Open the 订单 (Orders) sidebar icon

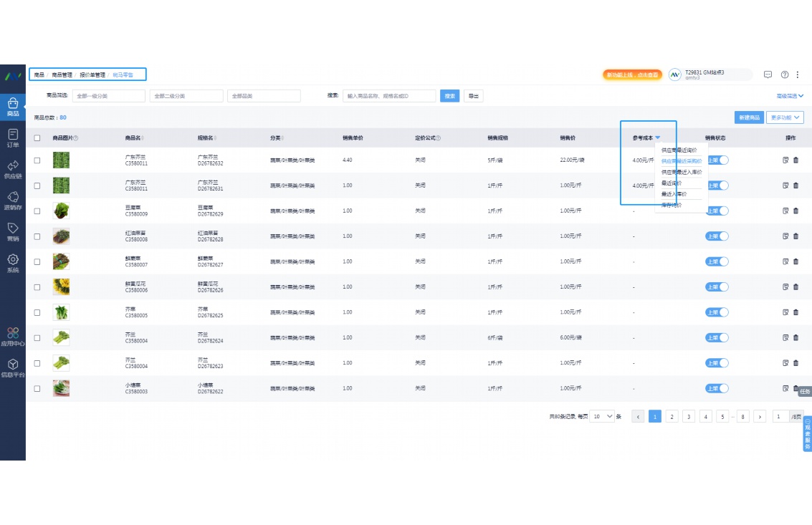click(13, 137)
